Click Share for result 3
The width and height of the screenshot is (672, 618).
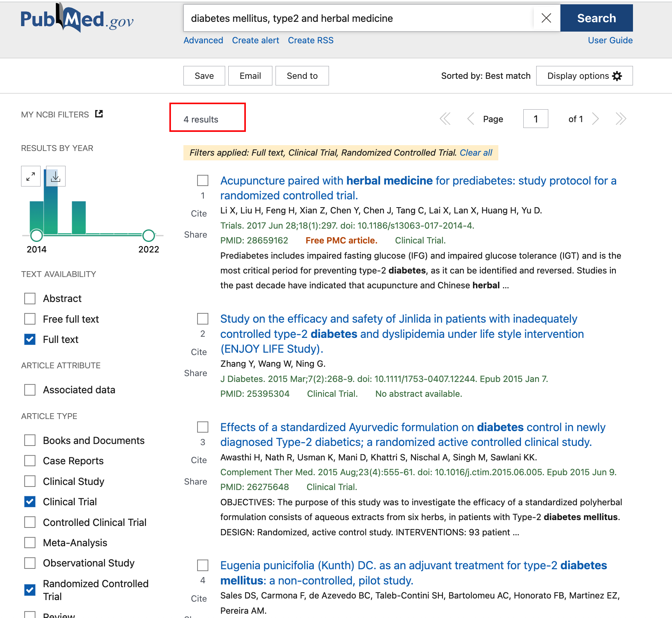pyautogui.click(x=196, y=481)
